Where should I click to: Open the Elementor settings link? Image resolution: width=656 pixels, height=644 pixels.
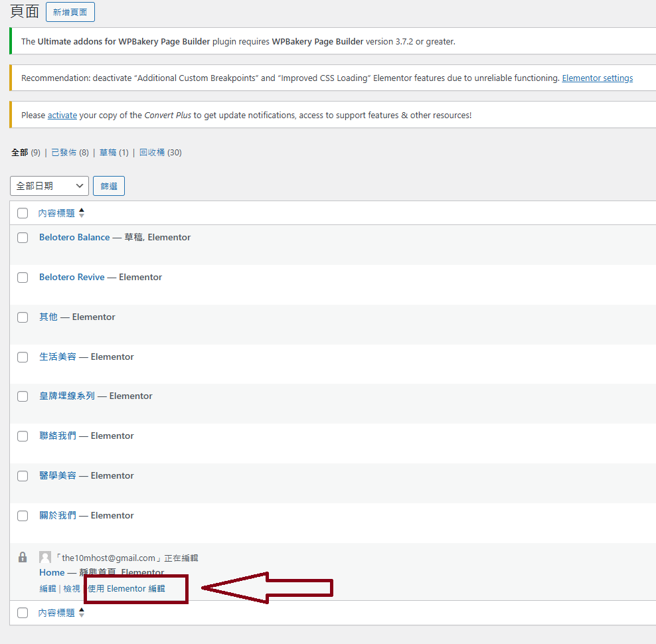597,78
